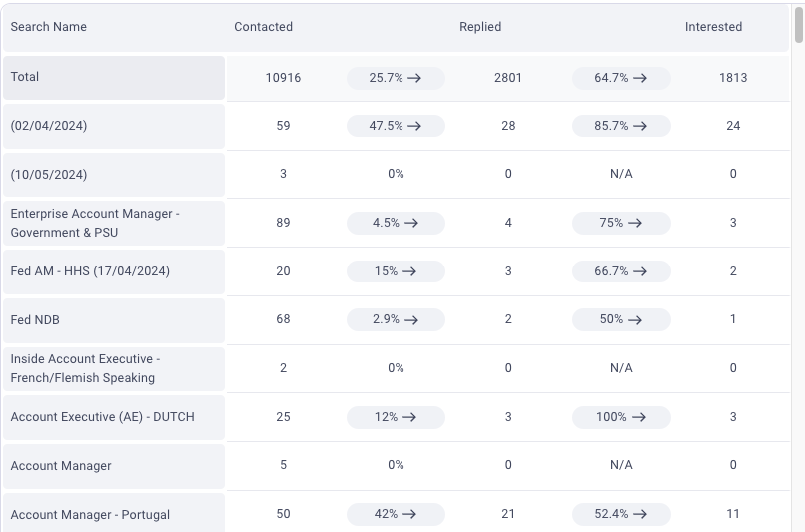Click the 42% pill for Account Manager - Portugal

pos(396,514)
